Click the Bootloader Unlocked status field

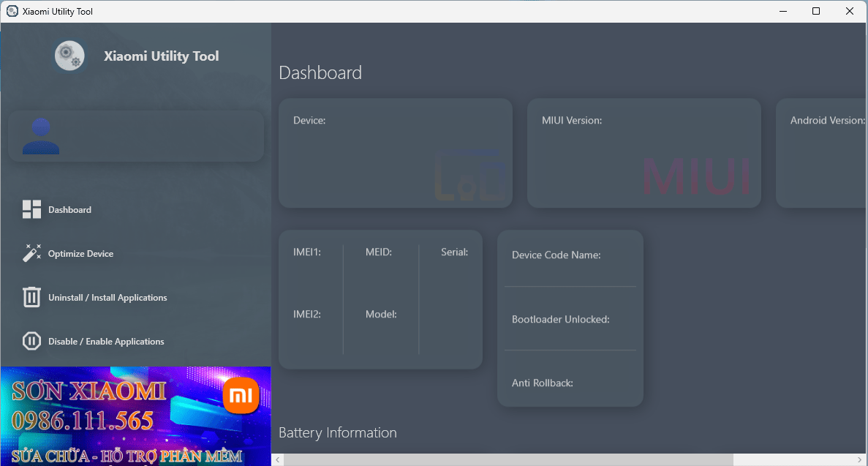570,319
